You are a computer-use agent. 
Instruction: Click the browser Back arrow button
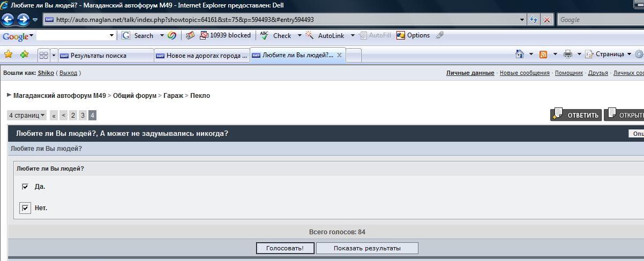coord(8,20)
